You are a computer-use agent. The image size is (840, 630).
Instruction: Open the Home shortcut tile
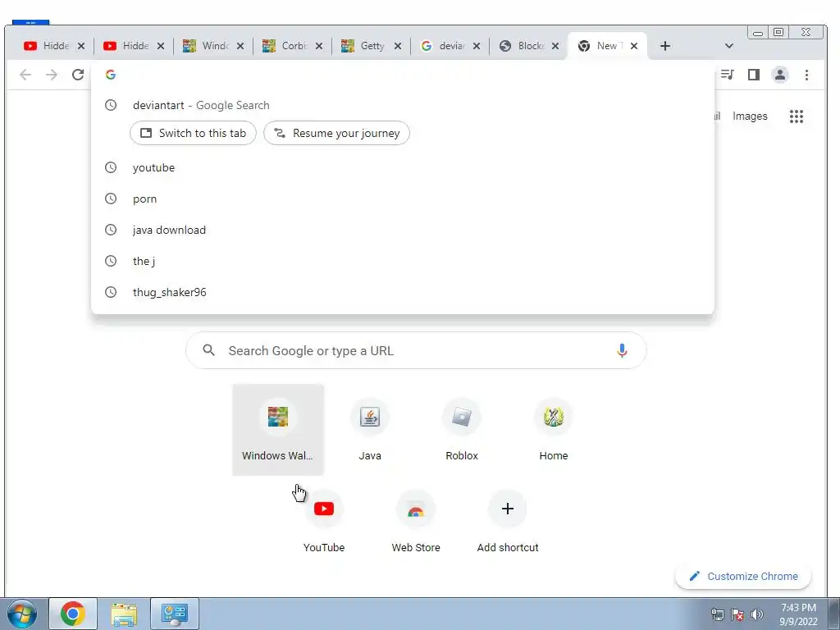pos(554,430)
